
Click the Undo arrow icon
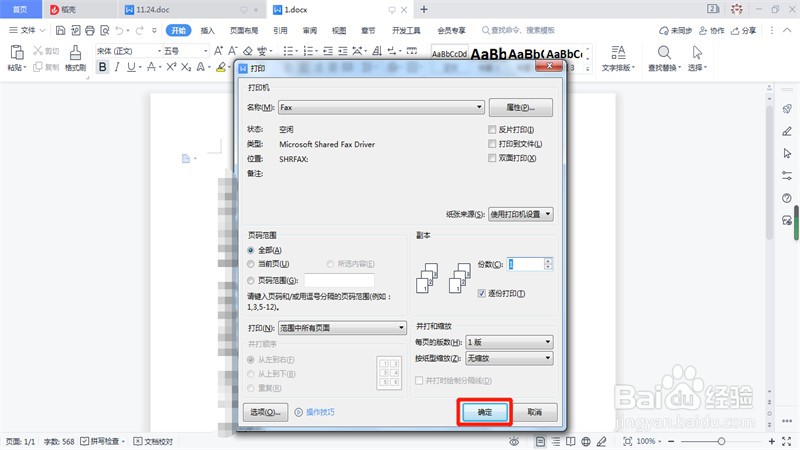[x=119, y=31]
